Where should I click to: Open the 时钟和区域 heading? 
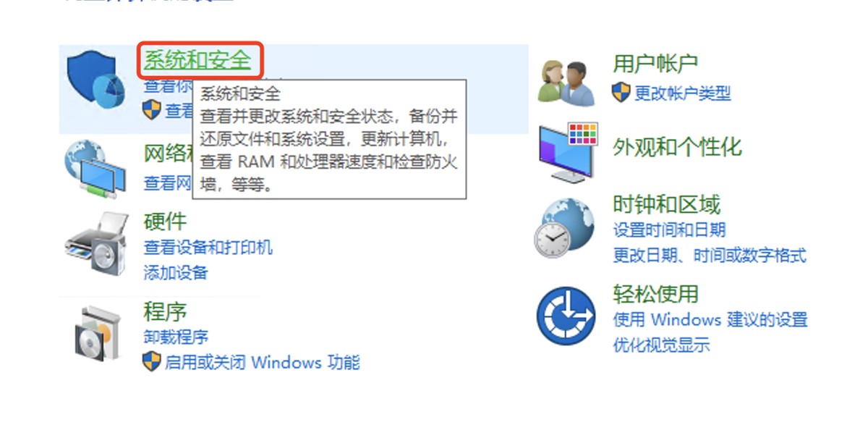click(x=667, y=205)
